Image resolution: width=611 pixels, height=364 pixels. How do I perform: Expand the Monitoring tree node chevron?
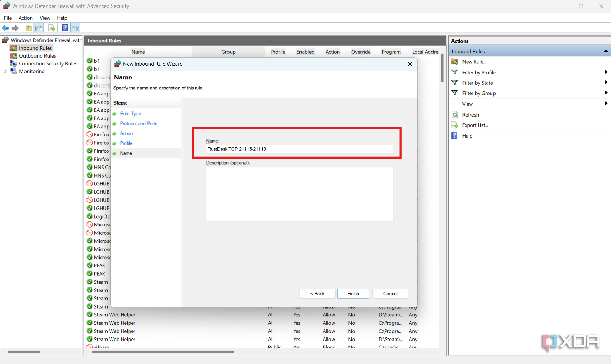(5, 71)
